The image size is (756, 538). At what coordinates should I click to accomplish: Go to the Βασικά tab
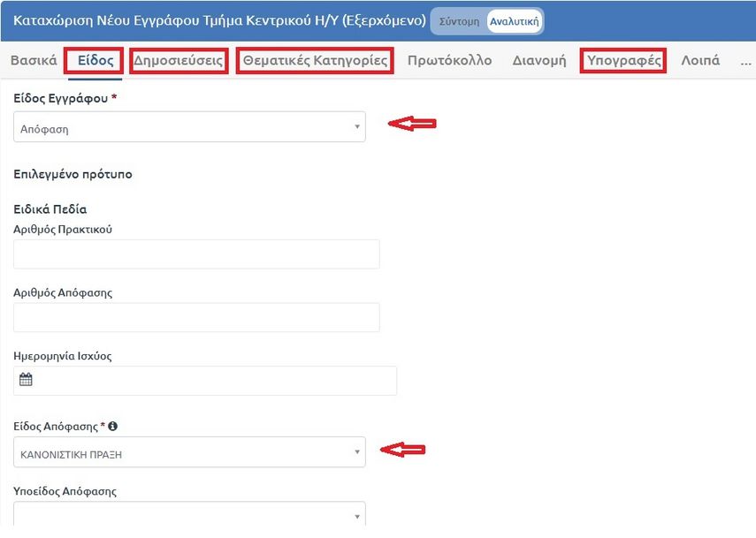point(34,61)
